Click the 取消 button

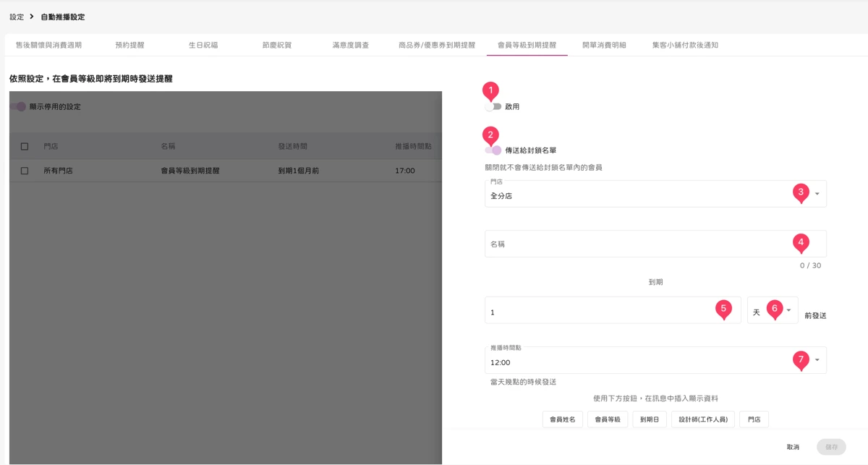click(x=793, y=447)
